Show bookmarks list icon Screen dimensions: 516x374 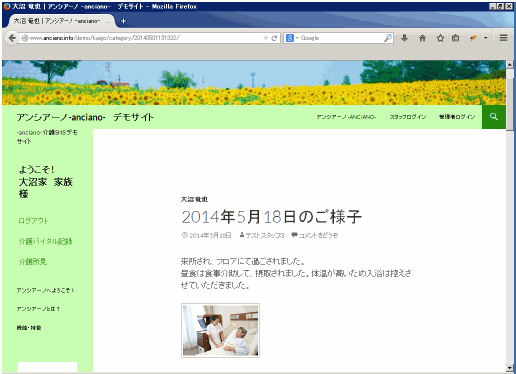[x=455, y=38]
